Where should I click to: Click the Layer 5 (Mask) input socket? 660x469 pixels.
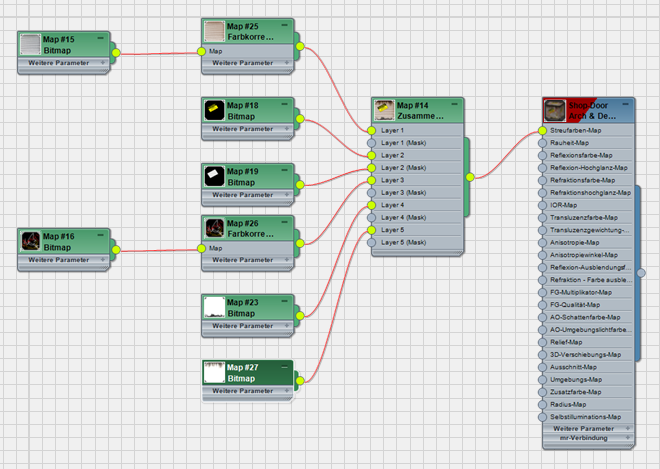371,242
